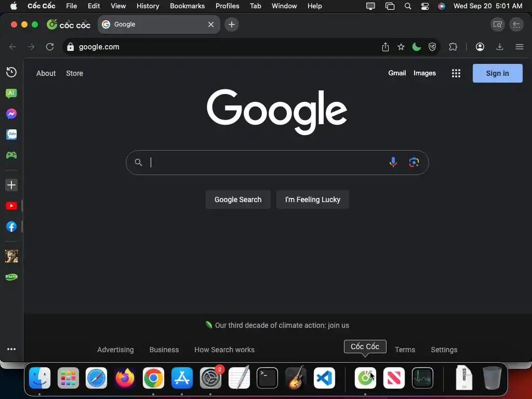Click the Sign in button
532x399 pixels.
pyautogui.click(x=497, y=73)
